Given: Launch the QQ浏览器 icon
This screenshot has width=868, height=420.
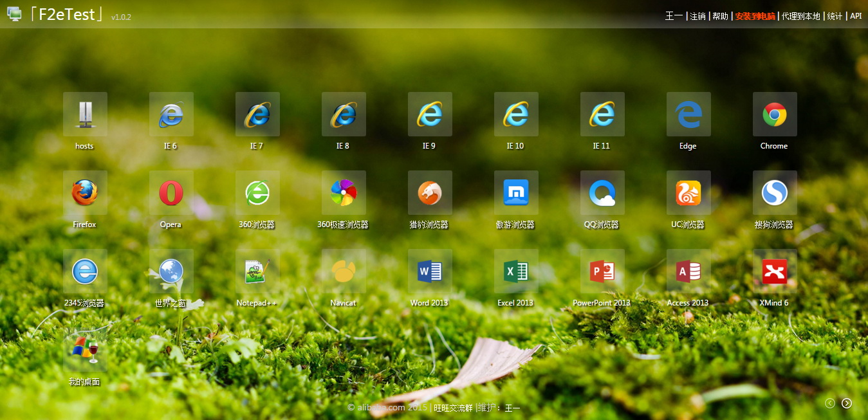Looking at the screenshot, I should point(602,193).
